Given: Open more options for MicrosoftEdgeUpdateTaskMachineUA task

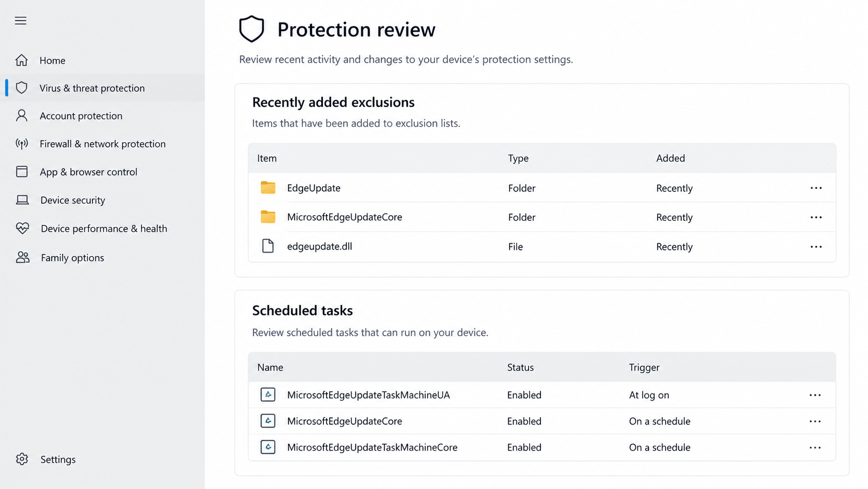Looking at the screenshot, I should (815, 395).
